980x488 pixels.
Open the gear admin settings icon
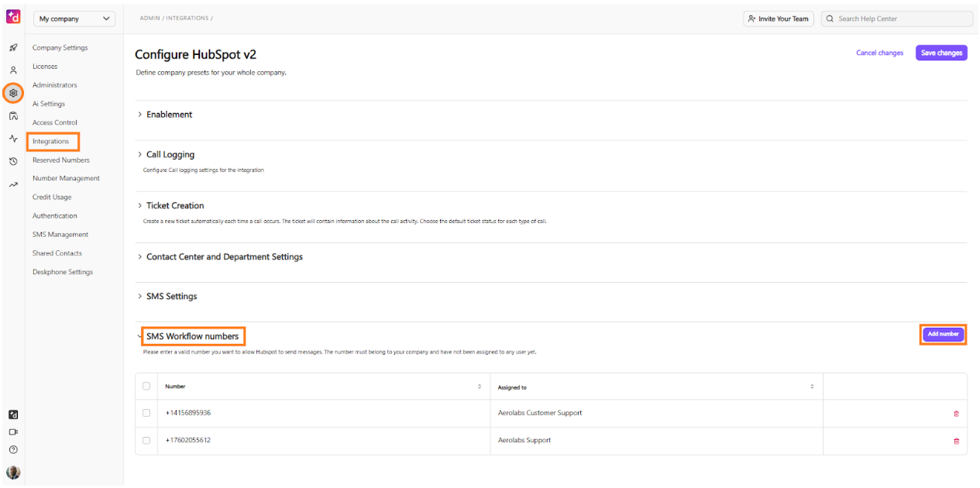[x=13, y=93]
